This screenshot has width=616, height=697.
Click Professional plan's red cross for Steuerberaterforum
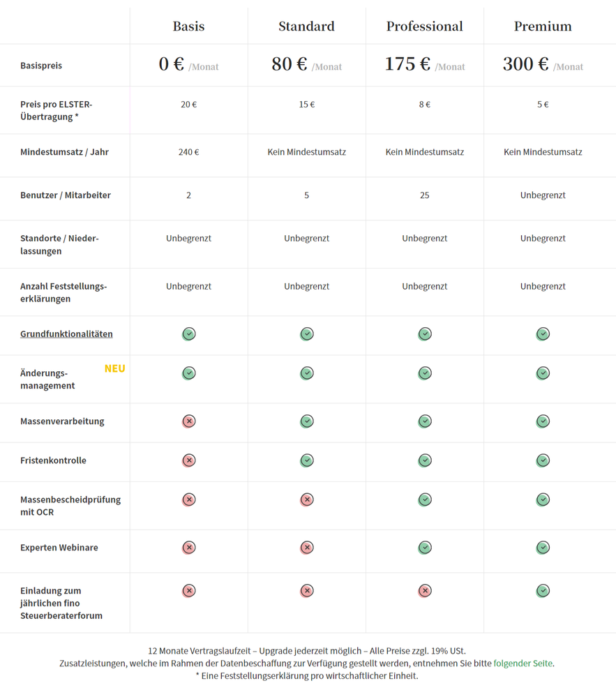pos(425,591)
